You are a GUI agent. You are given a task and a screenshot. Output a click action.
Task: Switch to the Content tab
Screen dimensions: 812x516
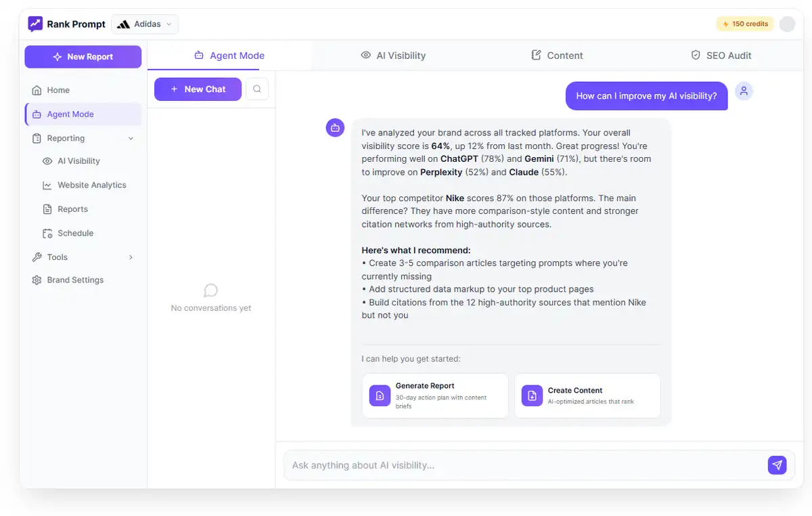tap(557, 56)
